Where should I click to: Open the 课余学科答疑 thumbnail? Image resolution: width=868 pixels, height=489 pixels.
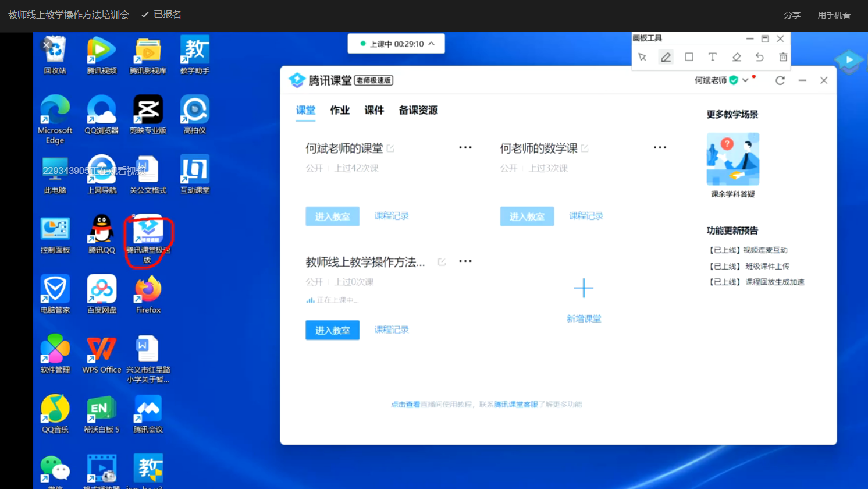tap(732, 160)
